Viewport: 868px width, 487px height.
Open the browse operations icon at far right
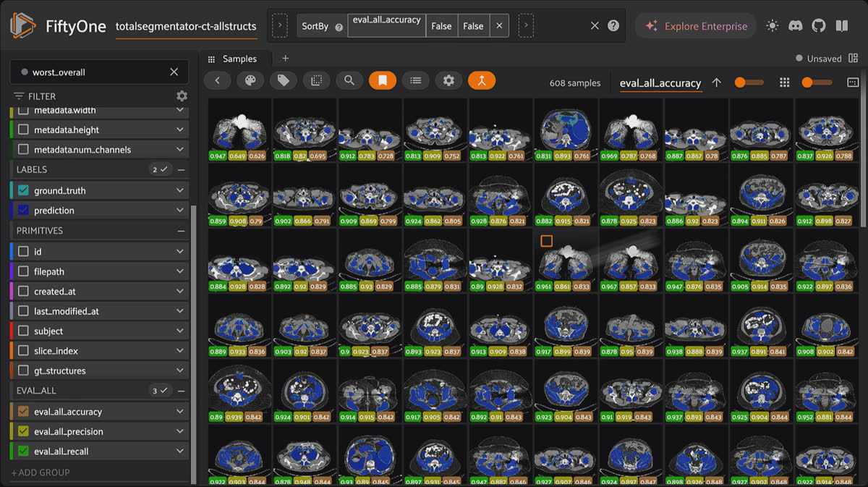[853, 83]
